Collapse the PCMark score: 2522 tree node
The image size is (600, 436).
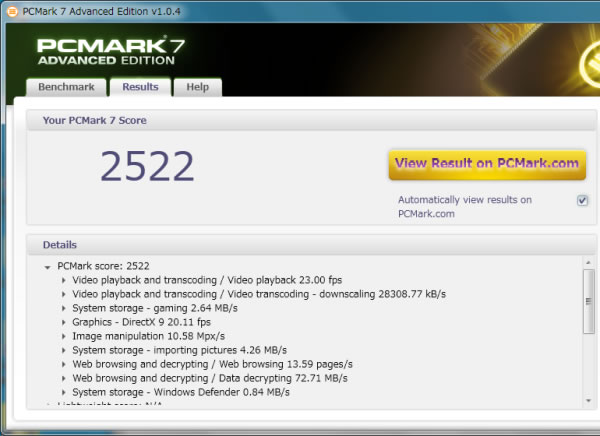point(47,267)
